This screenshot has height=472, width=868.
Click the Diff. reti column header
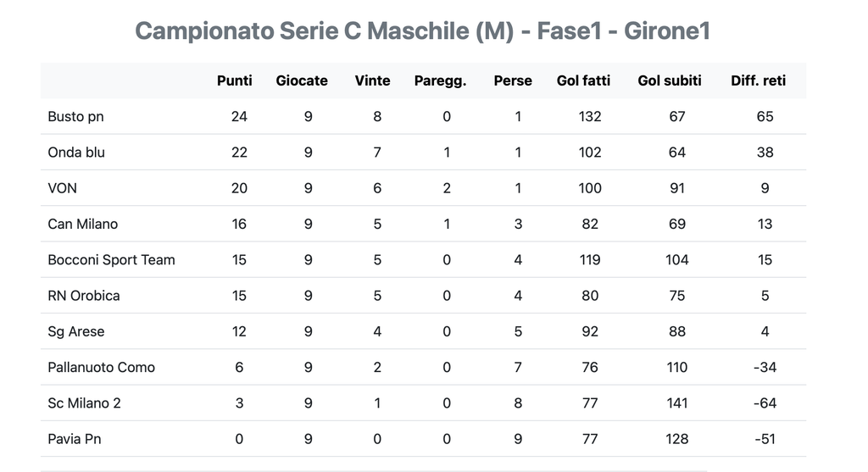coord(758,81)
